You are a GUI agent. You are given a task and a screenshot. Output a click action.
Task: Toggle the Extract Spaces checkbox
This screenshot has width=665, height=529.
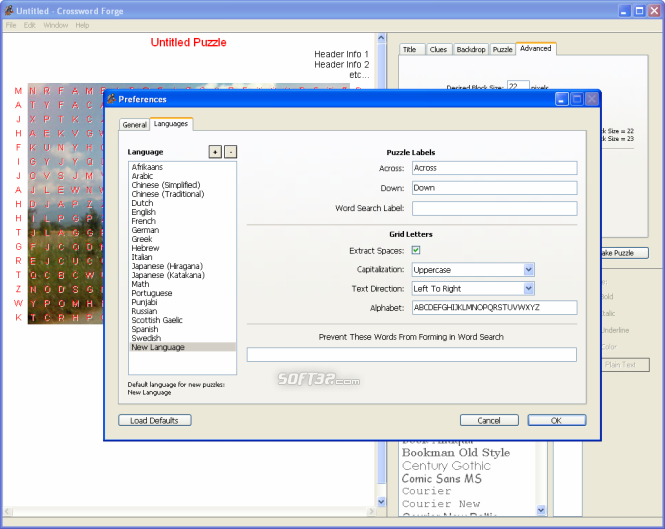click(x=416, y=250)
